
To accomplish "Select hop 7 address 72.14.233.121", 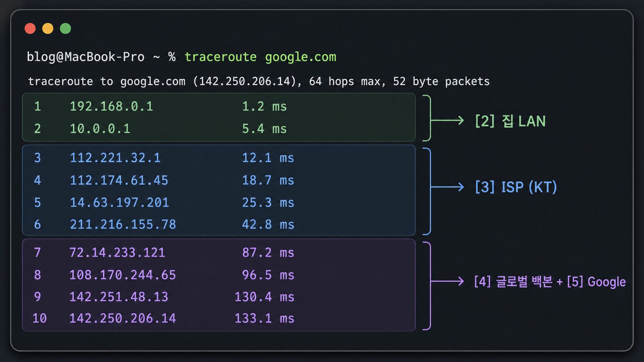I will point(117,252).
